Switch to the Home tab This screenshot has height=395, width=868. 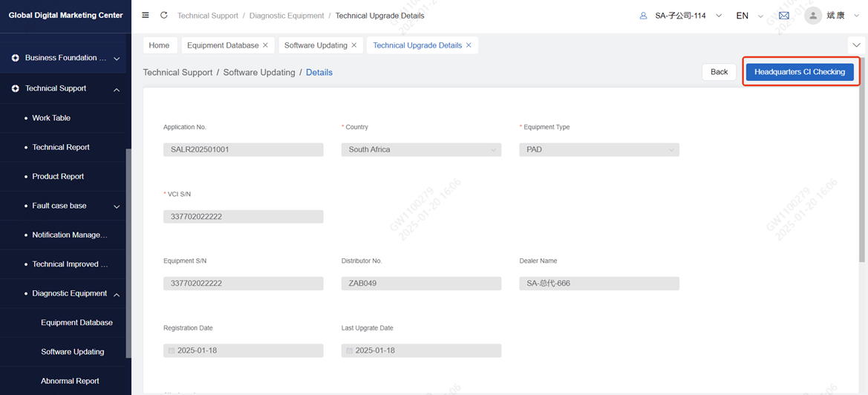click(159, 45)
